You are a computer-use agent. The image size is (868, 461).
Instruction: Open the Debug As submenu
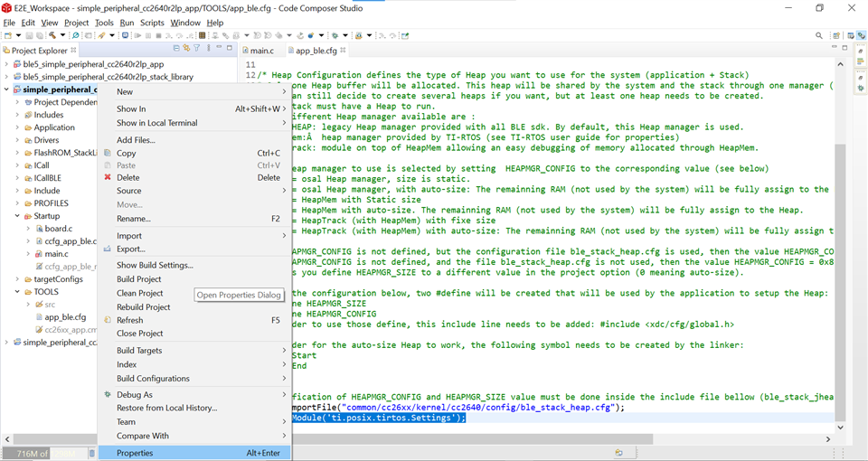pyautogui.click(x=194, y=395)
